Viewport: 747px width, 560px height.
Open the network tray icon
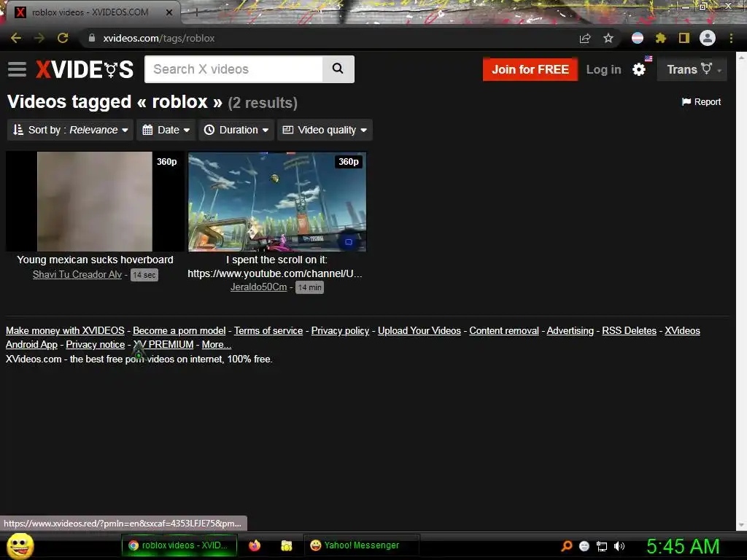point(602,546)
